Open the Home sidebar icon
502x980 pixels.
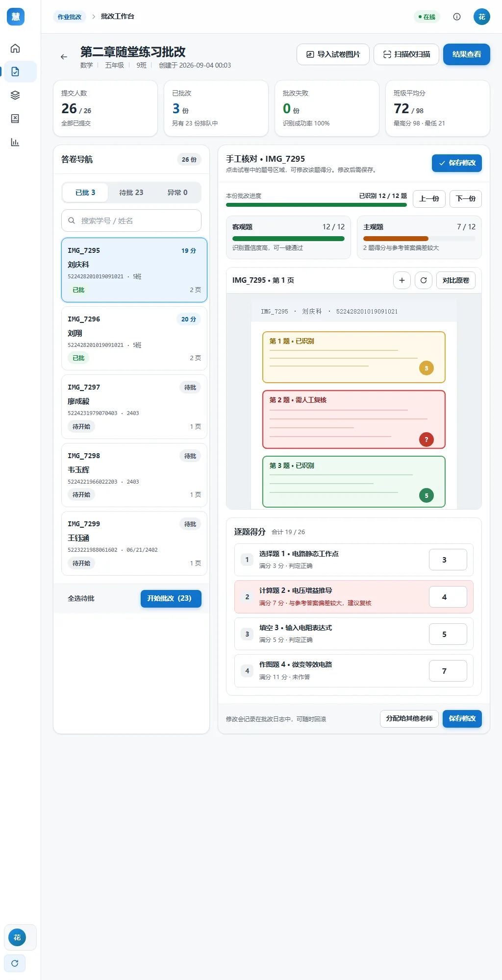(15, 48)
